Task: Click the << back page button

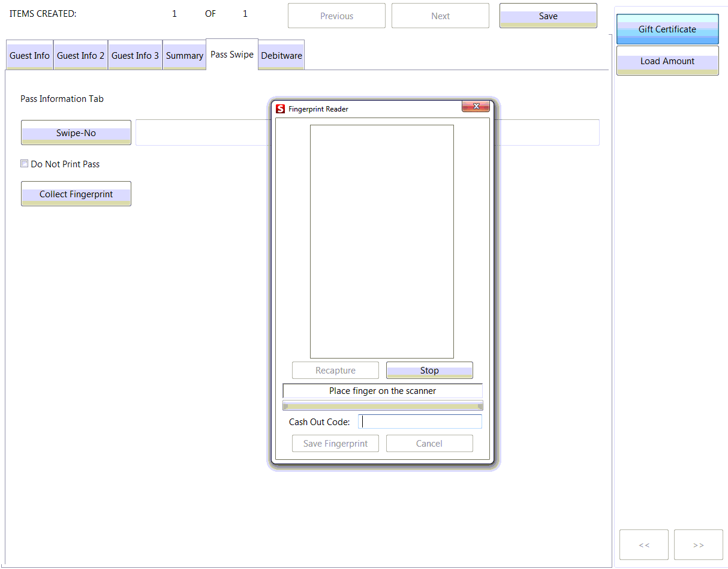Action: pos(643,544)
